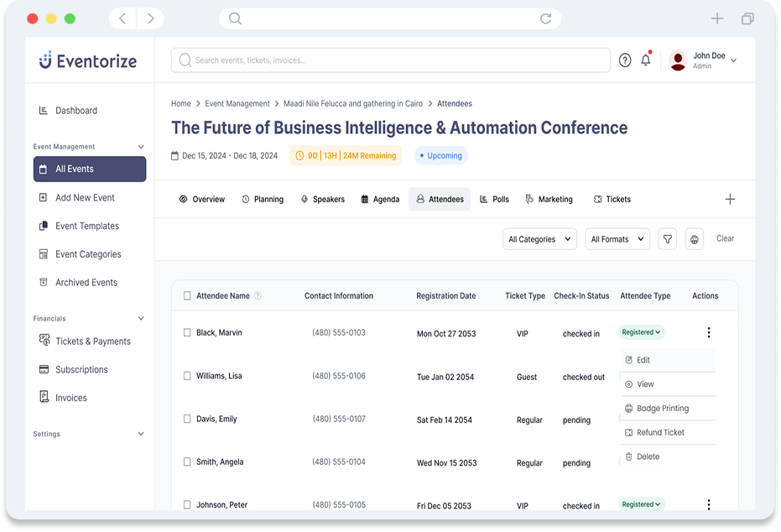Click the Dashboard icon in sidebar
Viewport: 781px width, 532px height.
[x=44, y=111]
